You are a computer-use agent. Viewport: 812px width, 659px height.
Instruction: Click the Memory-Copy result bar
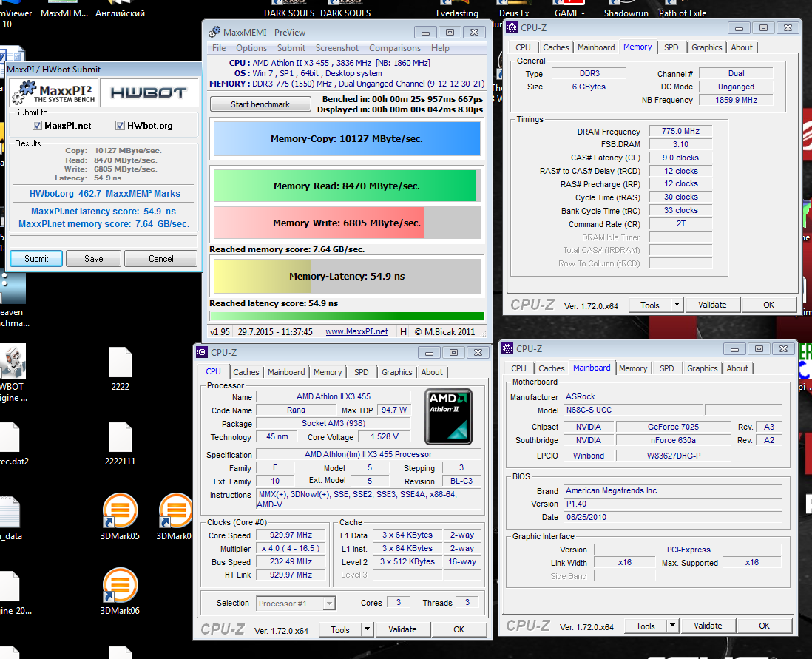(347, 139)
